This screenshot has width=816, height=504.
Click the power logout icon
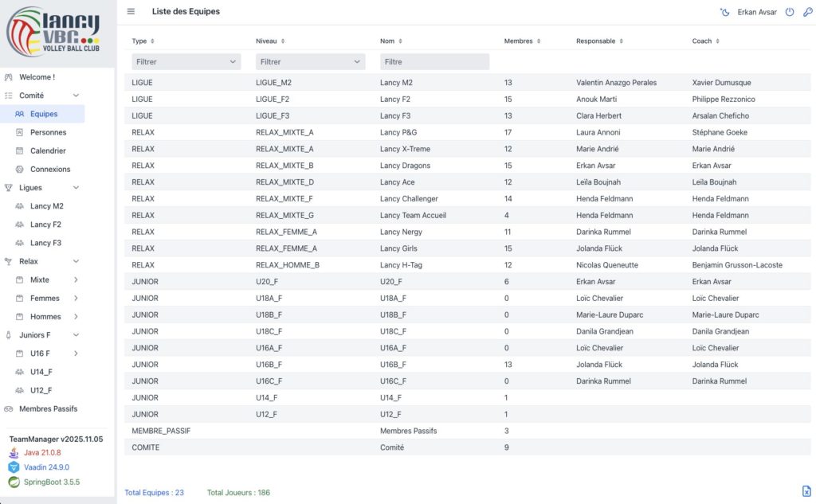(790, 12)
